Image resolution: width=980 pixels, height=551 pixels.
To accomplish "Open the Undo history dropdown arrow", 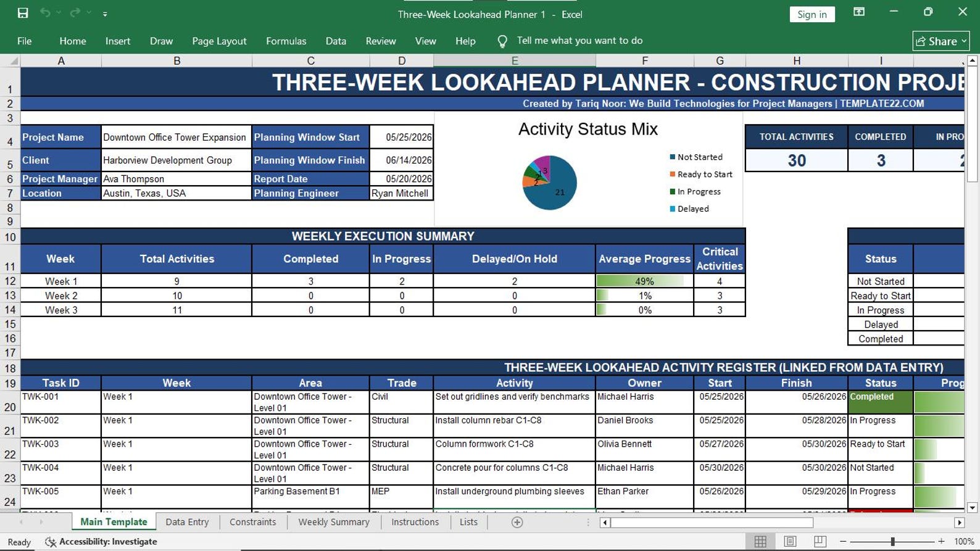I will (x=59, y=13).
